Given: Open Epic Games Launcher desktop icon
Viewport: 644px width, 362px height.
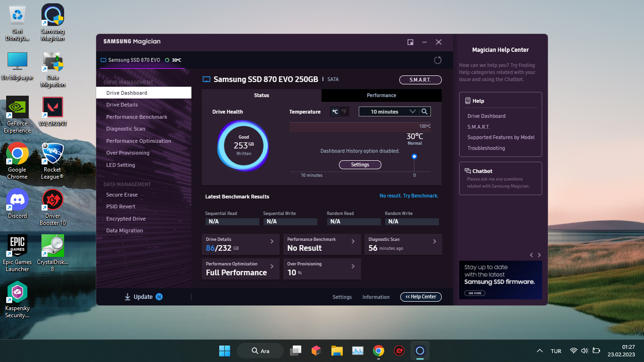Looking at the screenshot, I should point(17,253).
